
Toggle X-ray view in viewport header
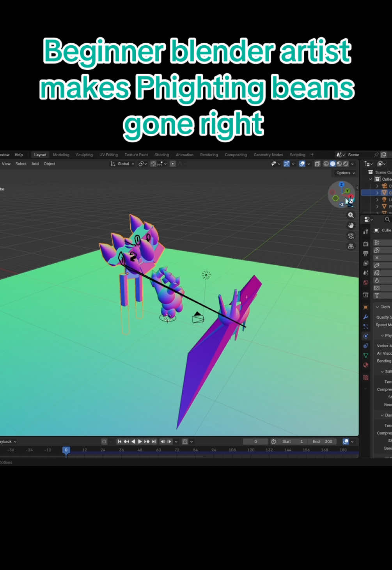318,164
